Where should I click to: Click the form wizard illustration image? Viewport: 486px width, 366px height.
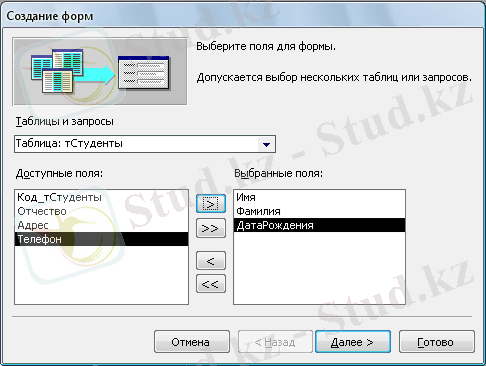click(x=100, y=71)
